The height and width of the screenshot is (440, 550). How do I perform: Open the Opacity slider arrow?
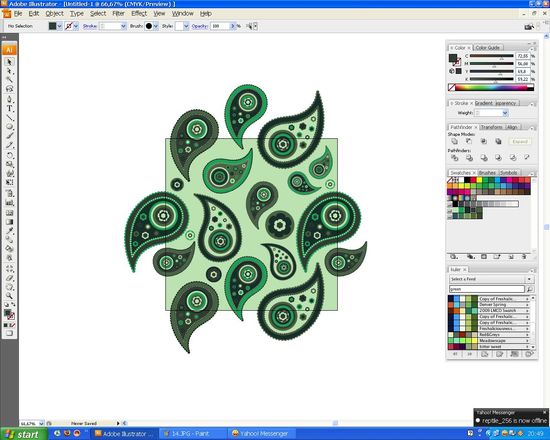232,26
